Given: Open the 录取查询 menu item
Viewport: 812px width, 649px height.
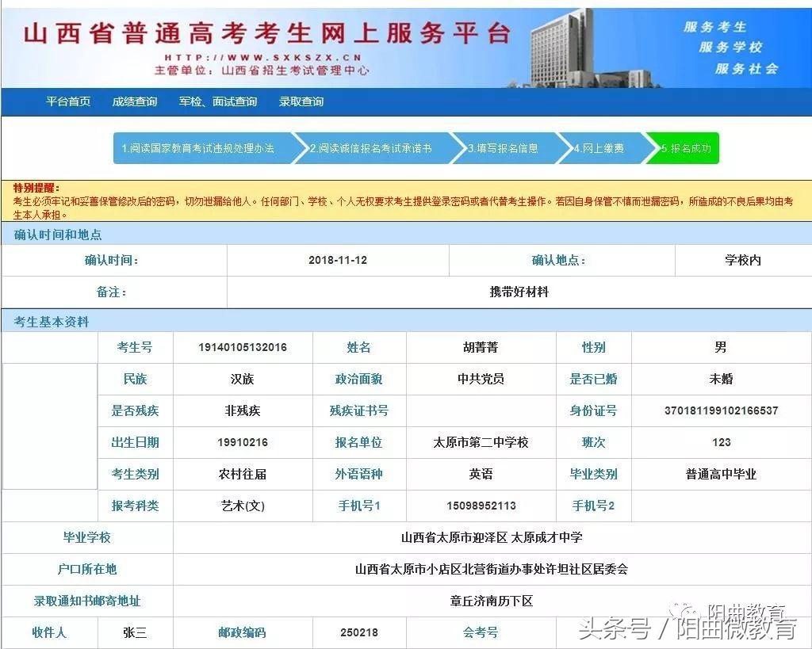Looking at the screenshot, I should 302,101.
